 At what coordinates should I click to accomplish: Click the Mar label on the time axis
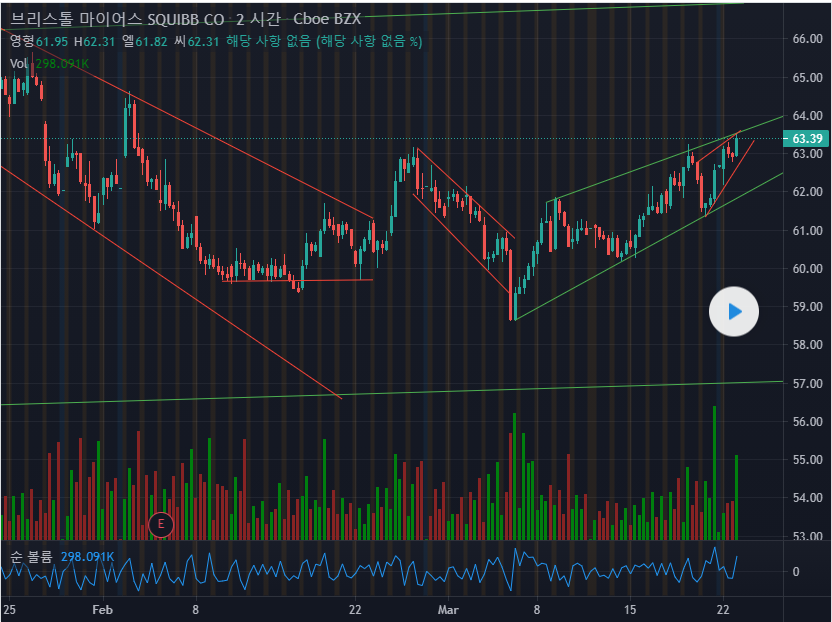(448, 610)
